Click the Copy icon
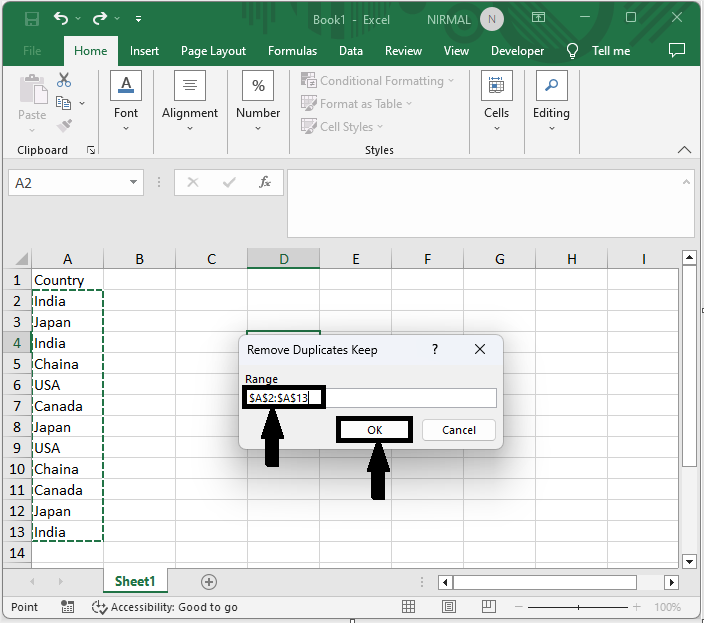This screenshot has height=623, width=704. click(x=63, y=103)
